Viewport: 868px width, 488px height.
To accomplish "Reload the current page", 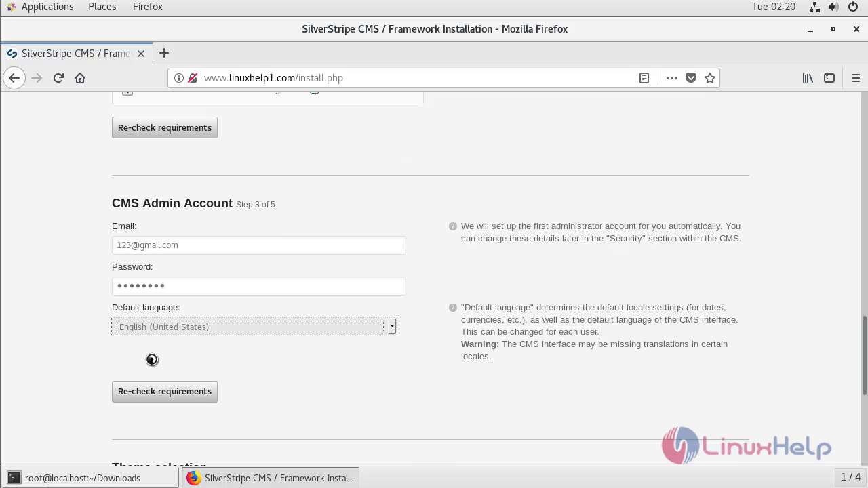I will (x=58, y=78).
